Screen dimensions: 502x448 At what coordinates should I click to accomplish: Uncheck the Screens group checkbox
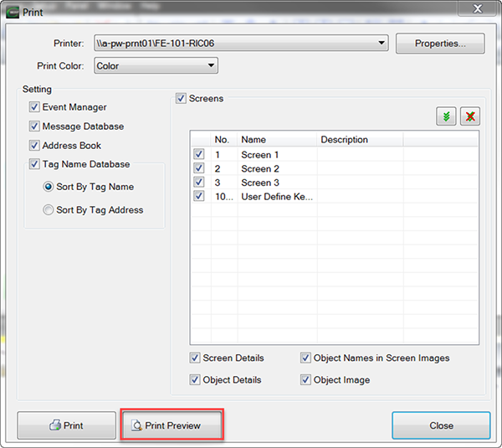coord(181,99)
